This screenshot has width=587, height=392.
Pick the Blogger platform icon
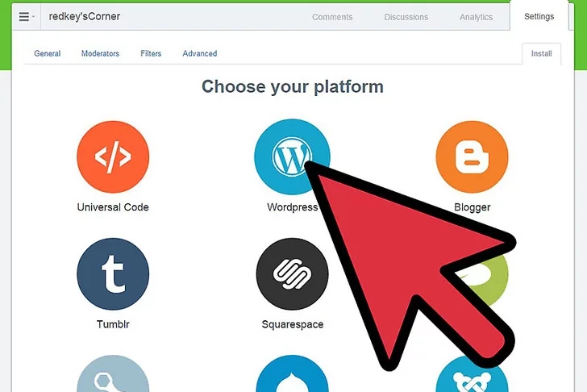(472, 156)
